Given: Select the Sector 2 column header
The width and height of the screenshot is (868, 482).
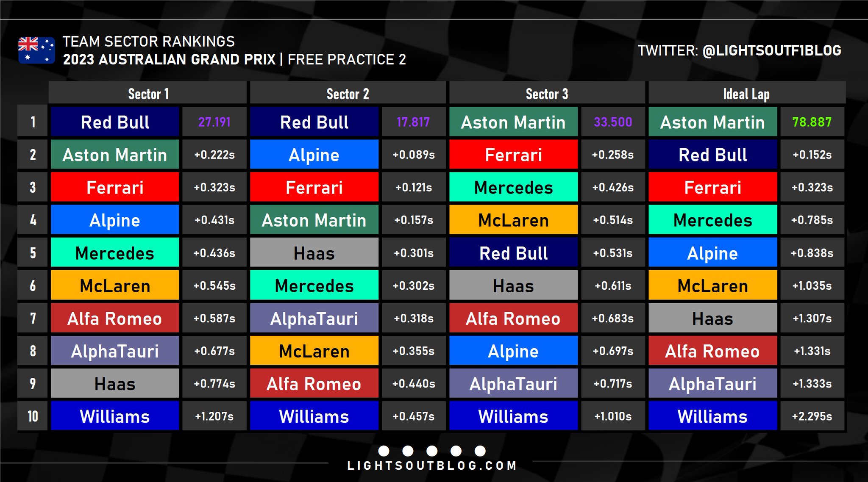Looking at the screenshot, I should (x=348, y=94).
